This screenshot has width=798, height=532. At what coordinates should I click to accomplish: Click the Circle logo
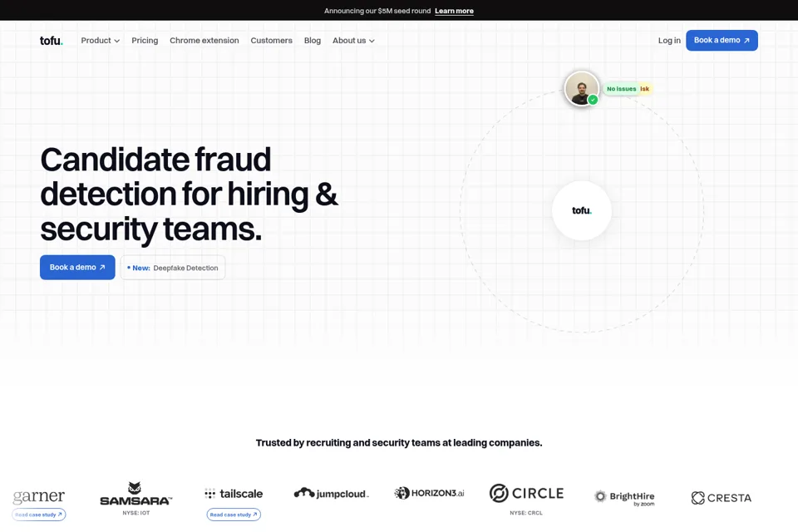click(526, 493)
